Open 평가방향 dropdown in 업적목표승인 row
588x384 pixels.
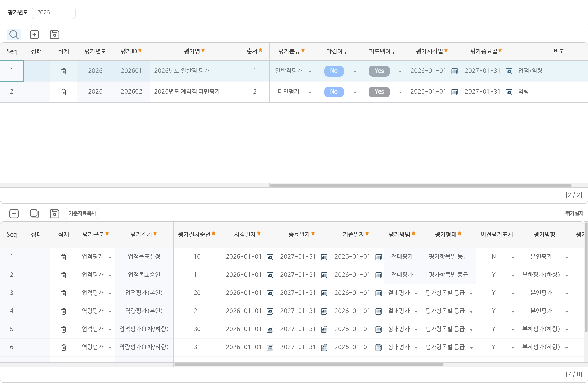point(567,275)
